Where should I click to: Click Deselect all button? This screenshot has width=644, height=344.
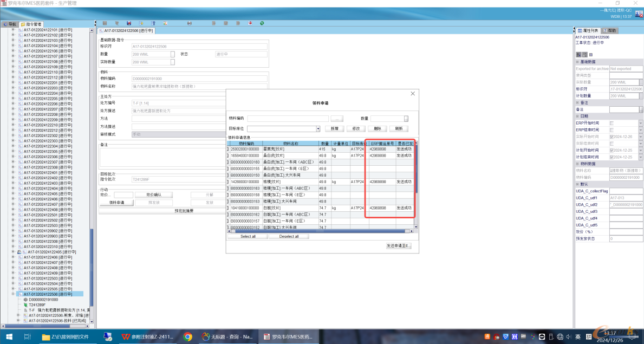pos(289,236)
